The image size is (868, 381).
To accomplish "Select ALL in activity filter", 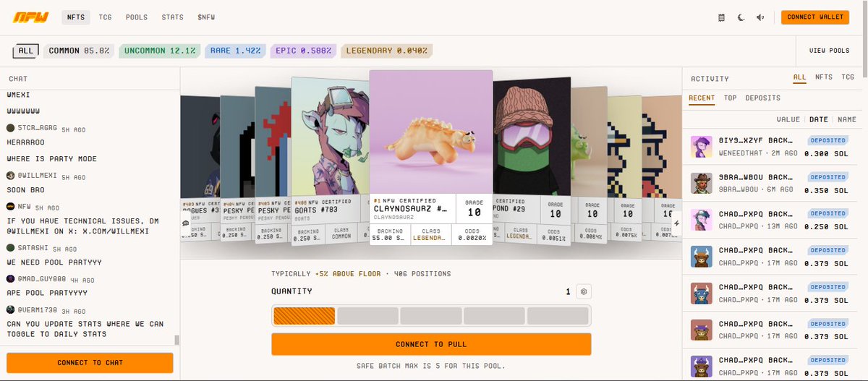I will pyautogui.click(x=799, y=77).
